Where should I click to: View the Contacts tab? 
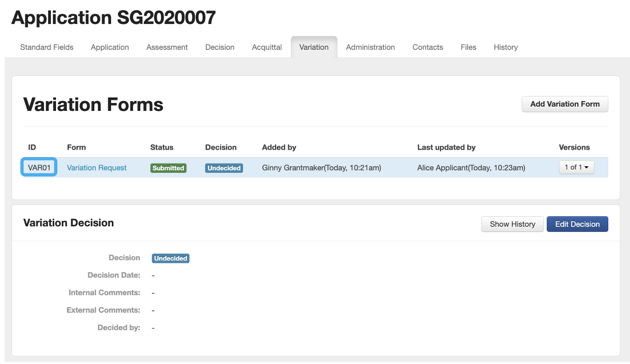pyautogui.click(x=427, y=47)
